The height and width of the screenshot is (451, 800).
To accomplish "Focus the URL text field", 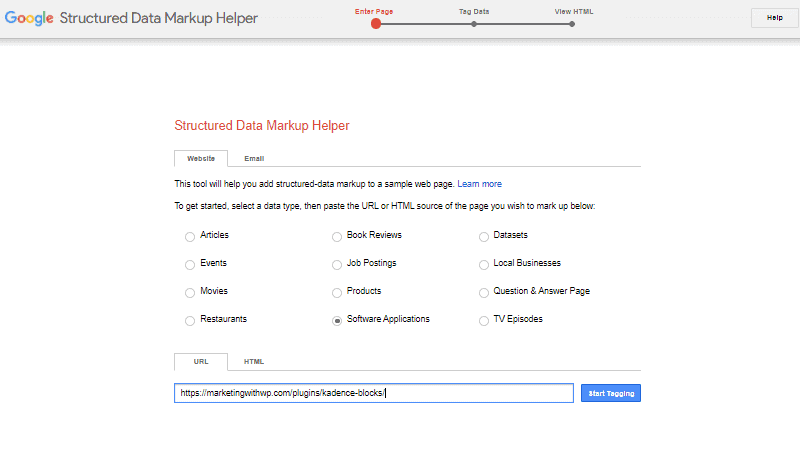I will pos(374,393).
